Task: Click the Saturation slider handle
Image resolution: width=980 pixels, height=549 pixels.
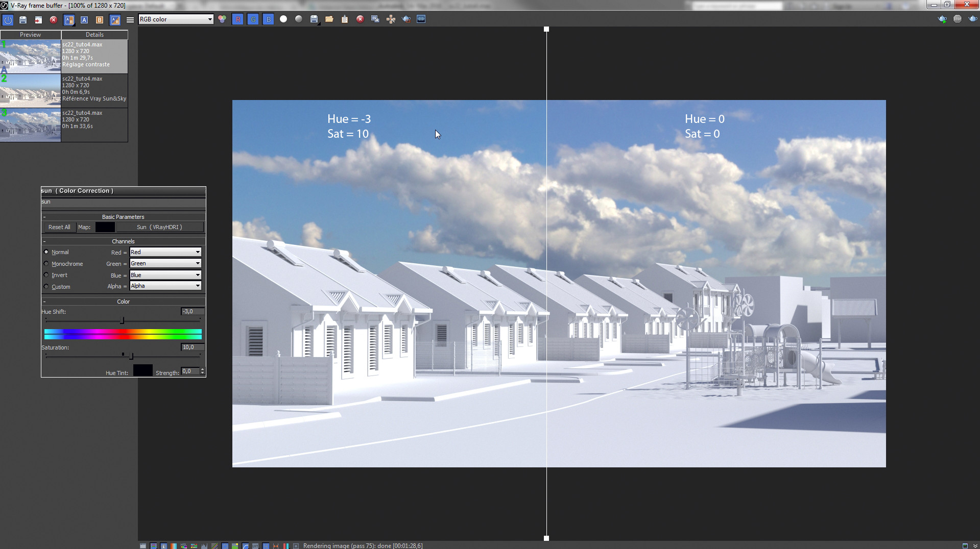Action: point(131,356)
